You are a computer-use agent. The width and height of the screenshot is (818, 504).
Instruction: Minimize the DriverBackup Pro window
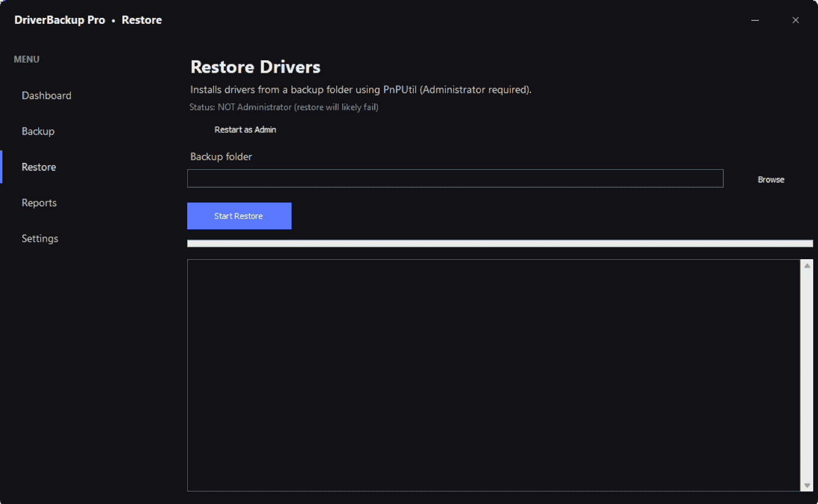[x=755, y=20]
